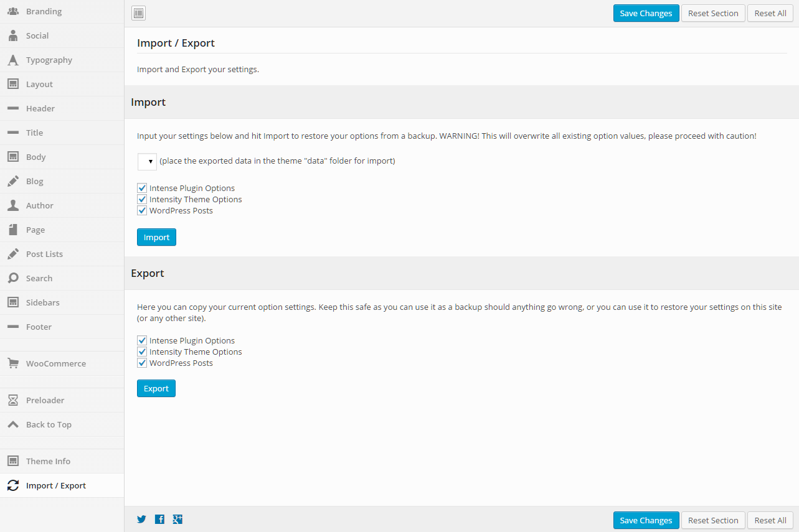Screen dimensions: 799x532
Task: Open the Google Plus link in footer
Action: (x=177, y=519)
